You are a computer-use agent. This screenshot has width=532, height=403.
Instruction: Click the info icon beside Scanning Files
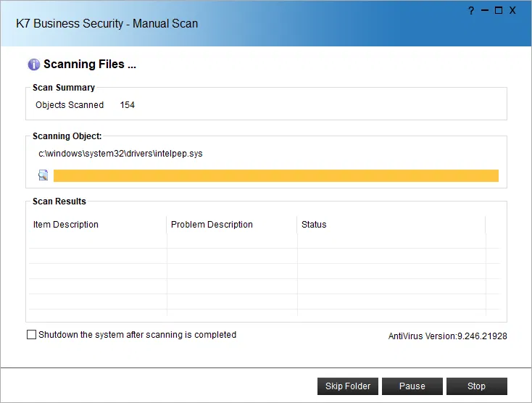point(33,65)
